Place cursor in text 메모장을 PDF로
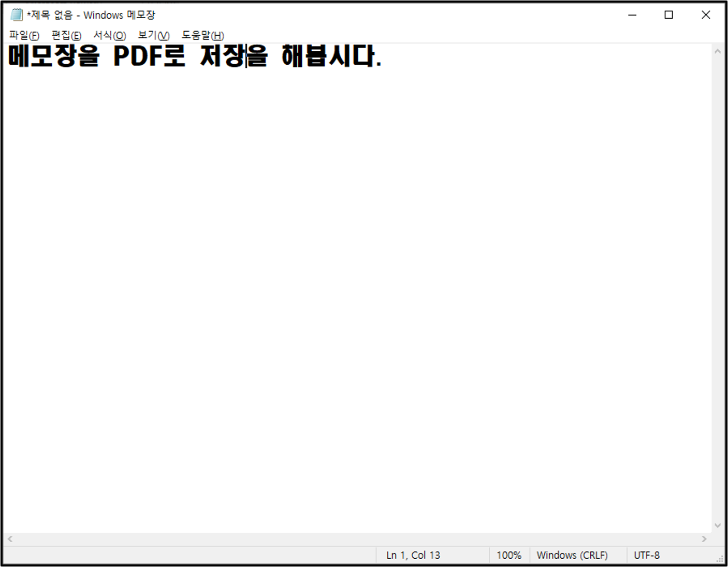728x567 pixels. 97,56
